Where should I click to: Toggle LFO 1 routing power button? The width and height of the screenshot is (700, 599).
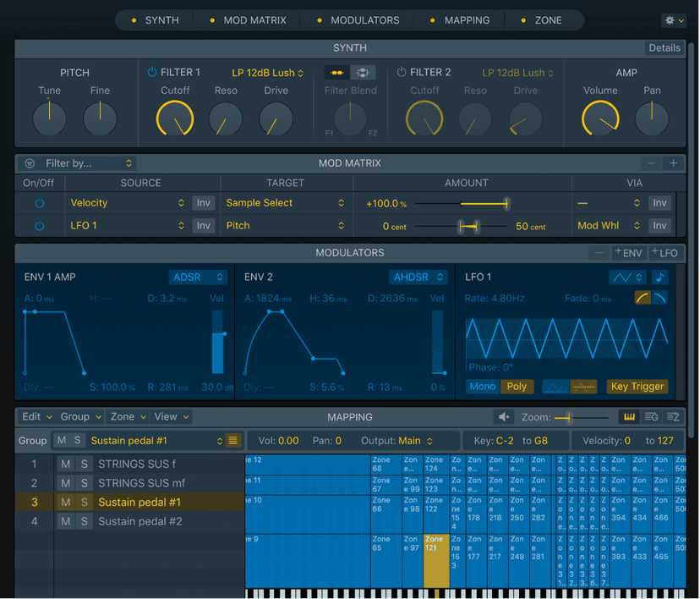(x=39, y=226)
